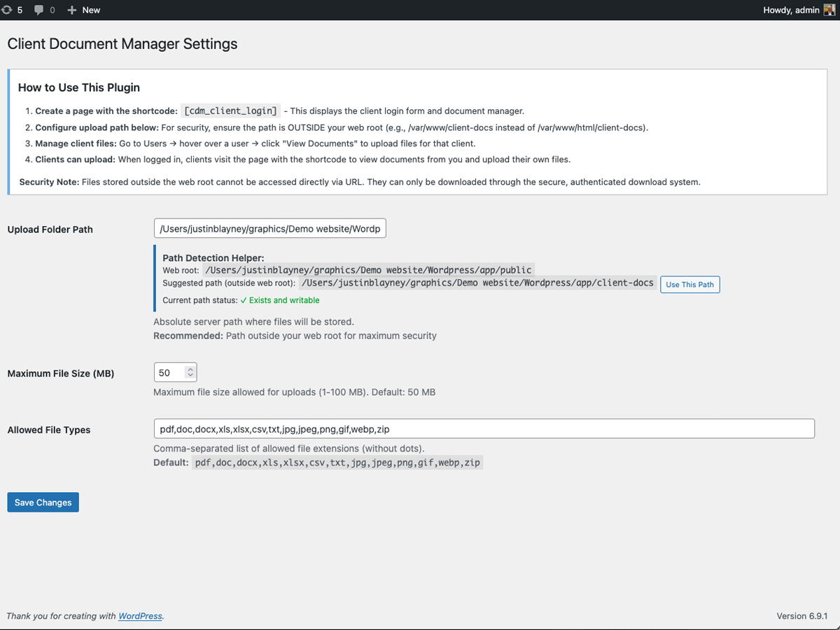Screen dimensions: 840x630
Task: Click the Use This Path button
Action: click(689, 284)
